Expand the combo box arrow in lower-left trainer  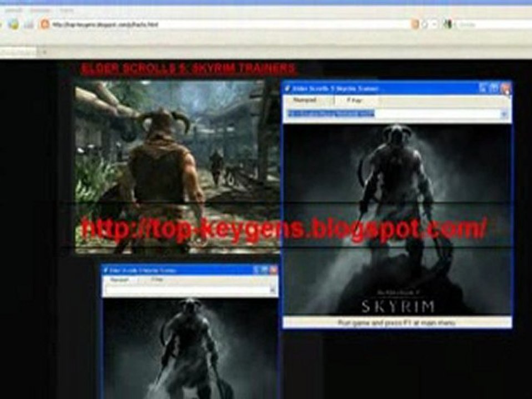[273, 290]
